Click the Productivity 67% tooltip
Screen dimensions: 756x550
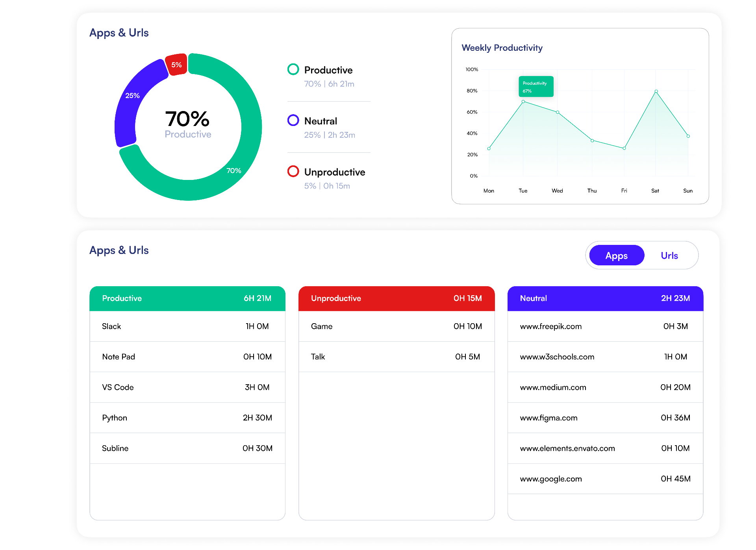pyautogui.click(x=536, y=87)
